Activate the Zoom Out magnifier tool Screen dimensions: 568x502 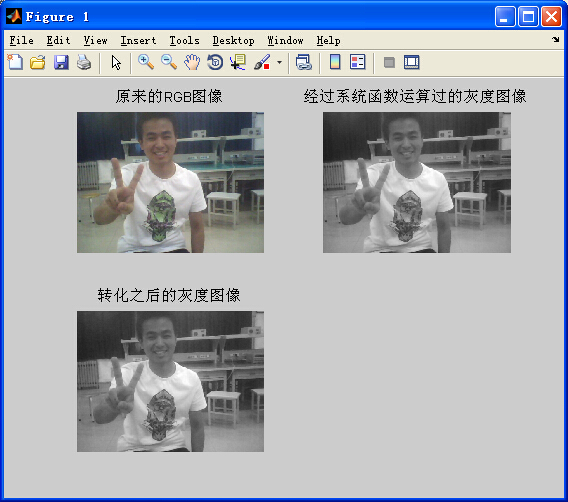pos(169,62)
